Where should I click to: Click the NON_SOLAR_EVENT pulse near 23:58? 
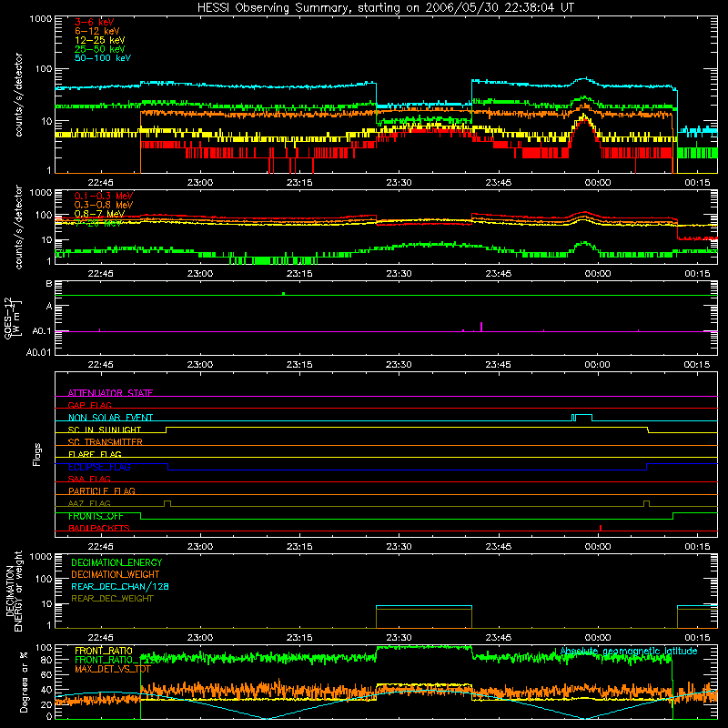581,418
